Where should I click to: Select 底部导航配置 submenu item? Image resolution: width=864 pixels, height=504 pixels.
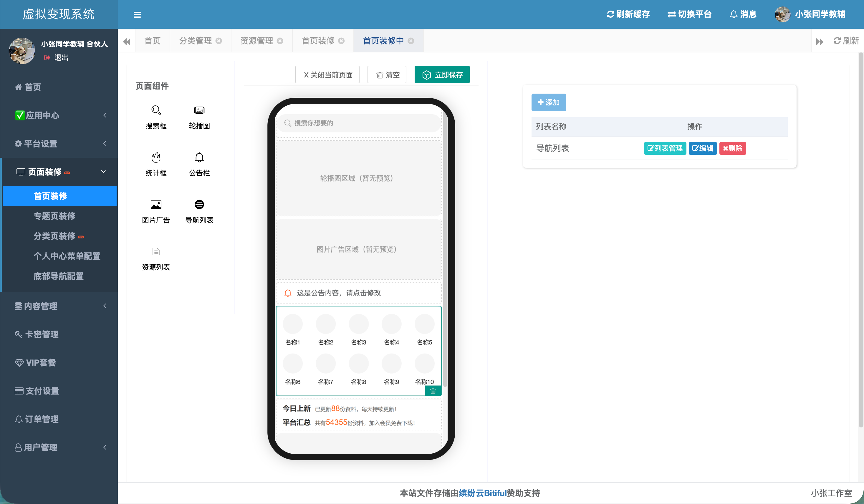click(60, 276)
